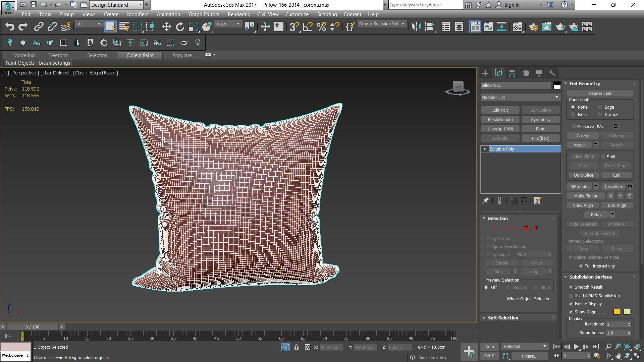Click the Mirror tool icon
The image size is (644, 362).
416,27
